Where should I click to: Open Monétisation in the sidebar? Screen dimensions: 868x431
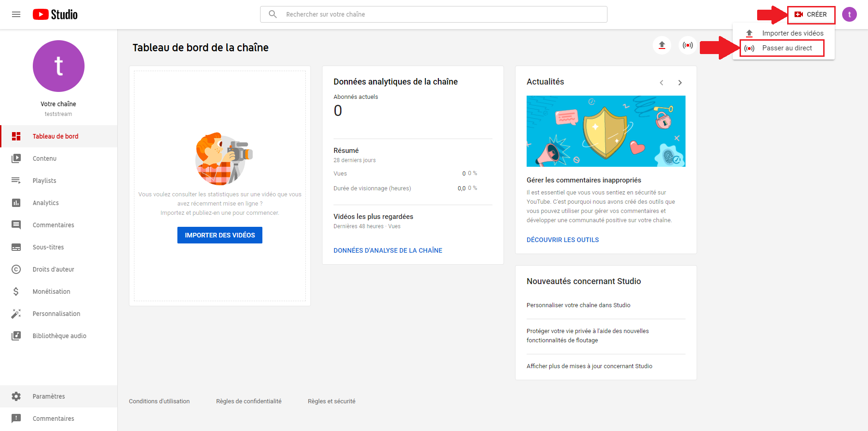tap(51, 291)
